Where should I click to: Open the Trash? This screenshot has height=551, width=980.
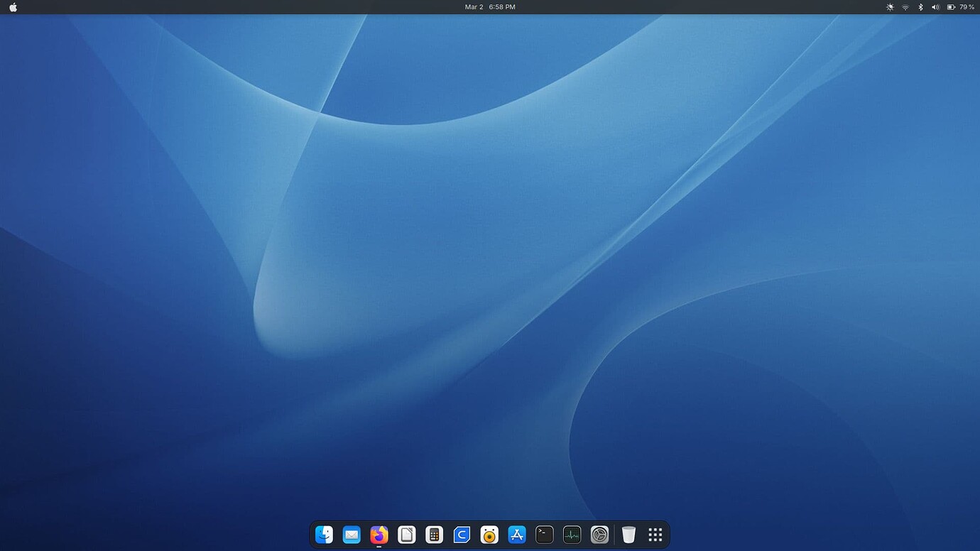coord(628,535)
